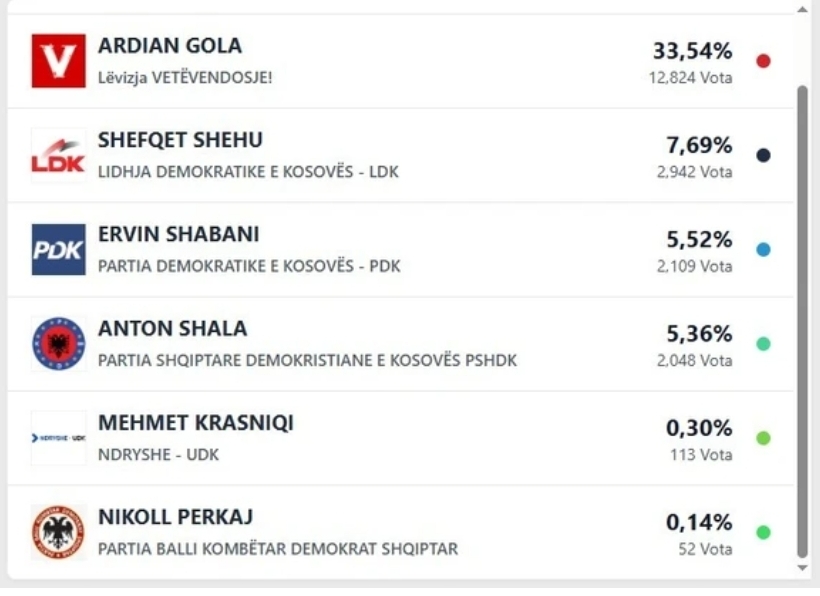Screen dimensions: 820x596
Task: Click the PSHDK eagle emblem logo
Action: (x=58, y=344)
